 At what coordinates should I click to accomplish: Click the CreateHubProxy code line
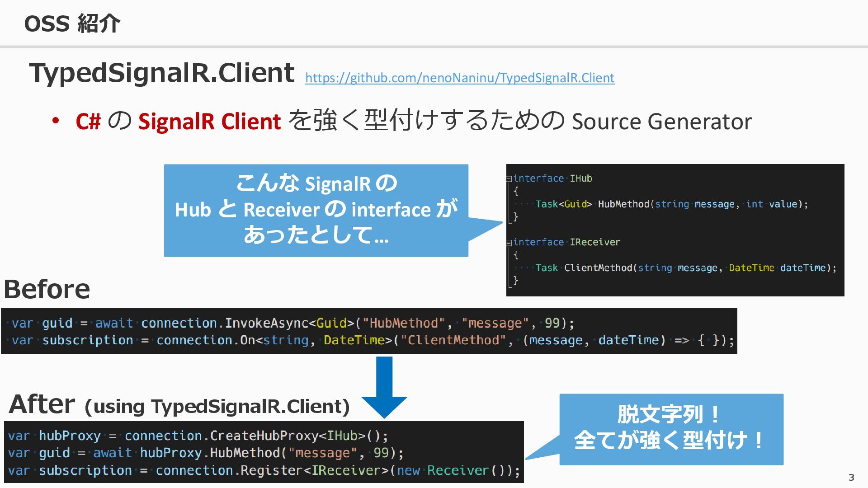198,436
